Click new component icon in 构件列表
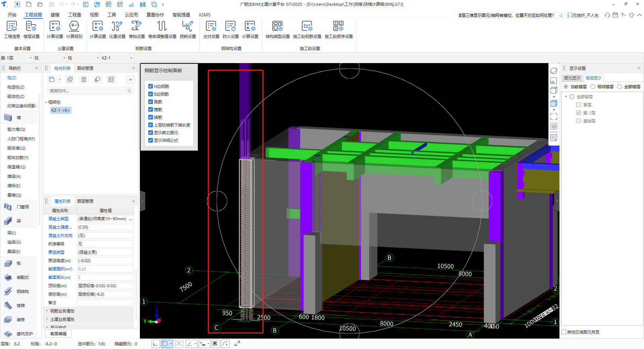 click(x=52, y=80)
